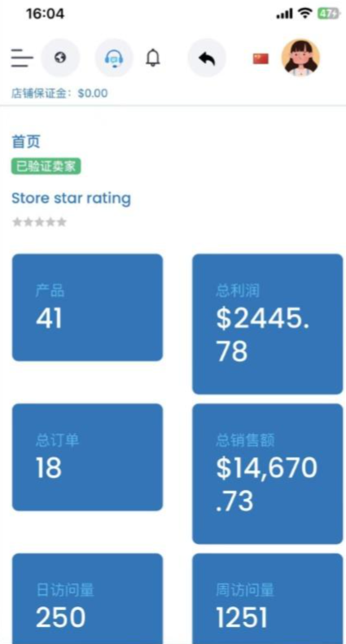Tap the green verified seller badge

click(x=46, y=166)
